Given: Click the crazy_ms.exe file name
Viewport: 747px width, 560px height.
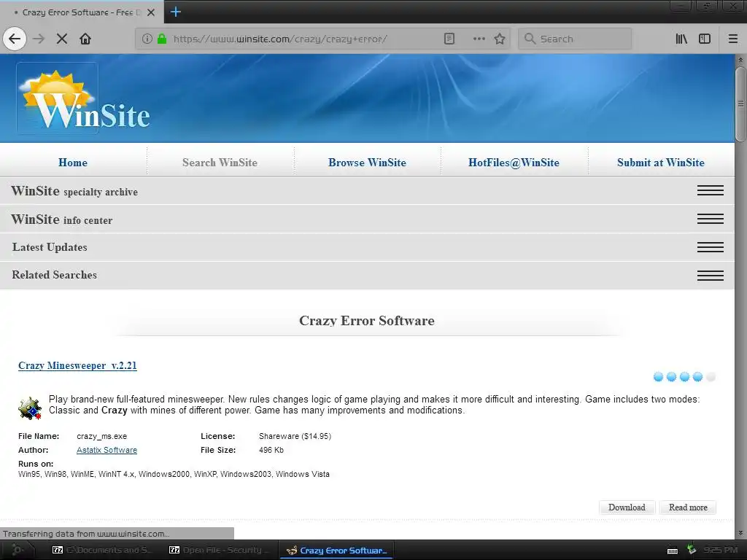Looking at the screenshot, I should pos(102,436).
